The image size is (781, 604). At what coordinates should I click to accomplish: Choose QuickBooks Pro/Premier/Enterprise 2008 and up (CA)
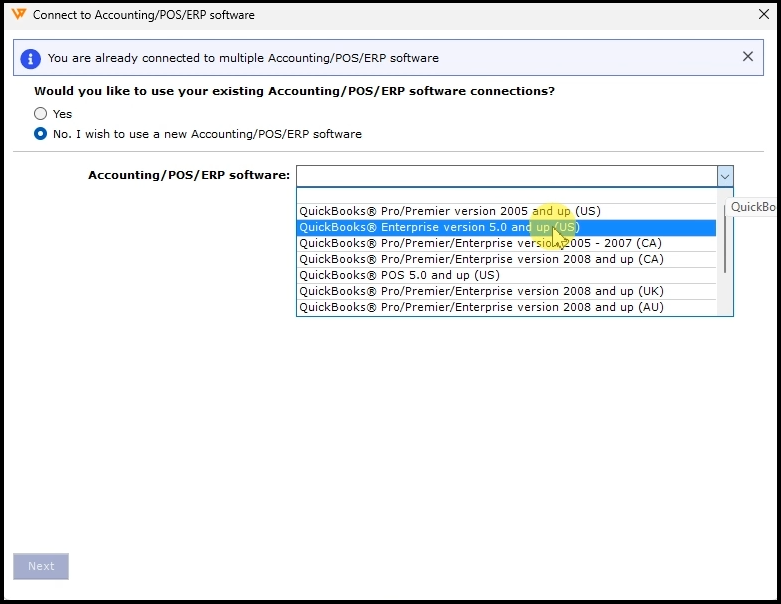tap(506, 259)
